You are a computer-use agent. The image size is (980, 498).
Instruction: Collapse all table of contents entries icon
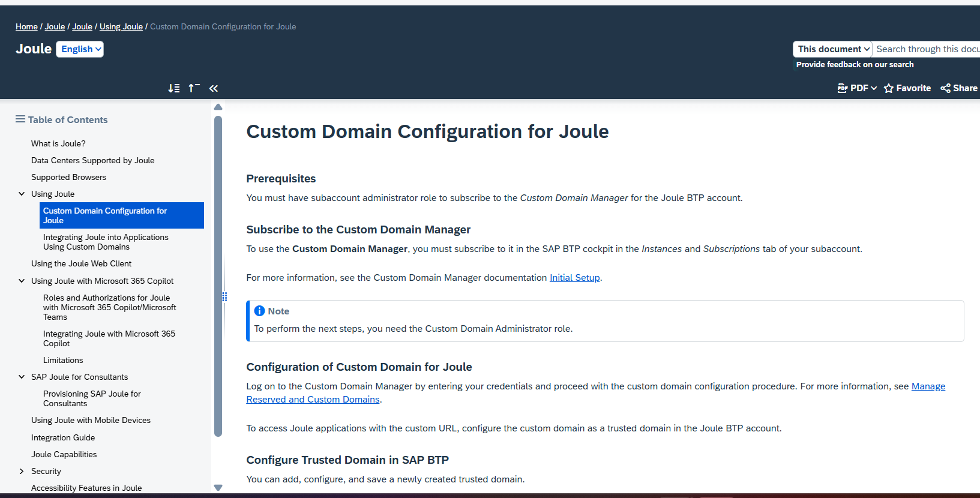pyautogui.click(x=194, y=88)
